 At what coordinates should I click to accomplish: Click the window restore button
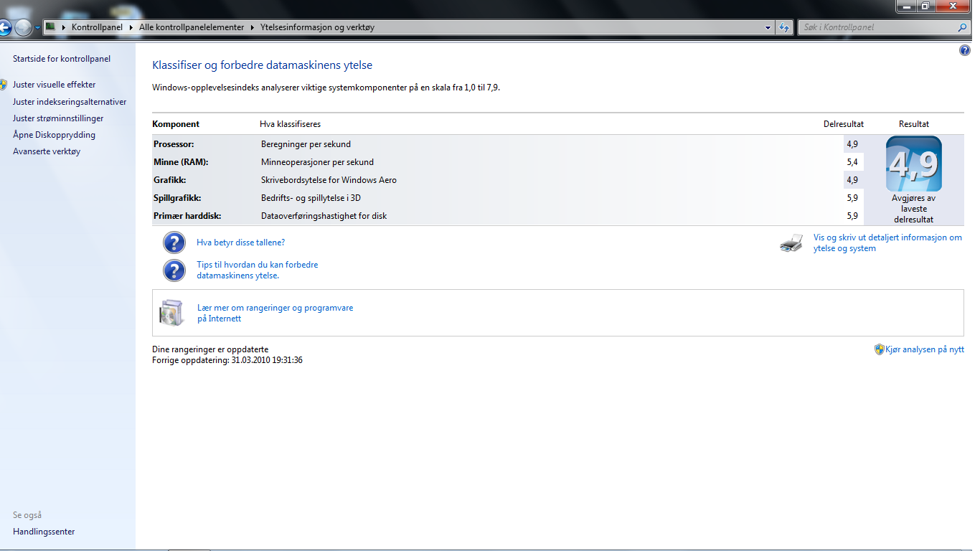(x=925, y=5)
